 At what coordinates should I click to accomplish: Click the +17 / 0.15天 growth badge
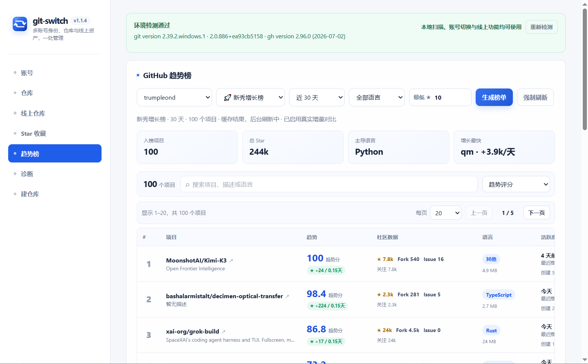tap(326, 341)
